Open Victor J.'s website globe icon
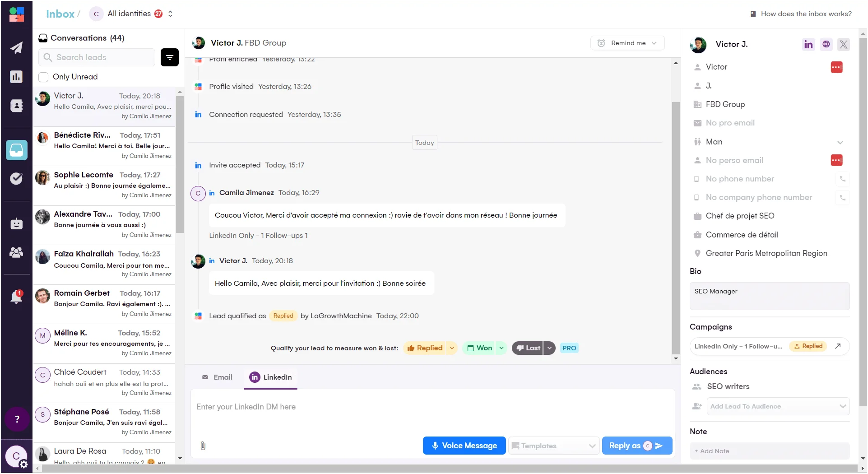The width and height of the screenshot is (868, 474). (826, 44)
